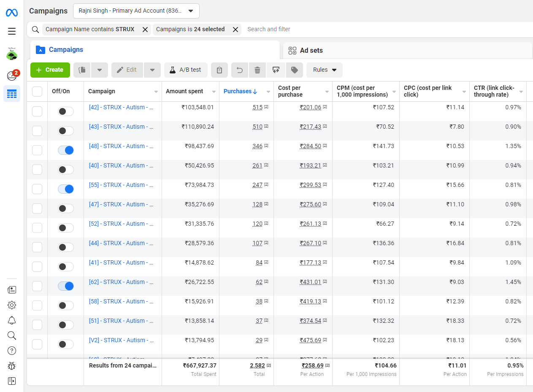Viewport: 533px width, 392px height.
Task: Click the bug report icon
Action: (x=12, y=366)
